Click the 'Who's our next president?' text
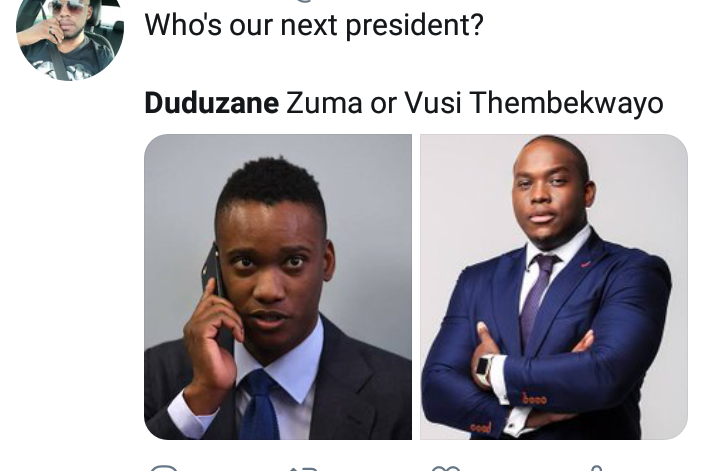This screenshot has width=711, height=471. coord(314,25)
